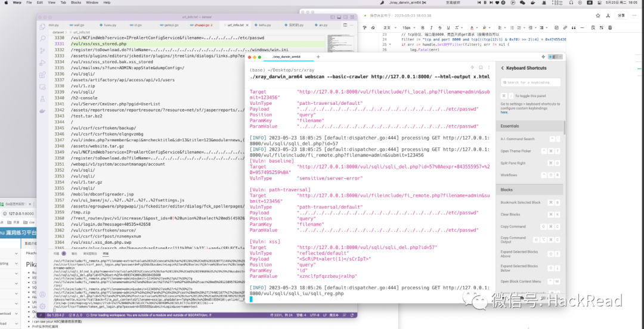Toggle italic in the note editor toolbar

point(431,27)
